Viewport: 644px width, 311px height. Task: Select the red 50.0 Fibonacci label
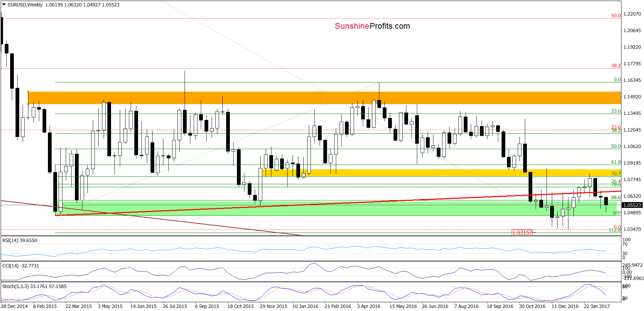[x=616, y=16]
